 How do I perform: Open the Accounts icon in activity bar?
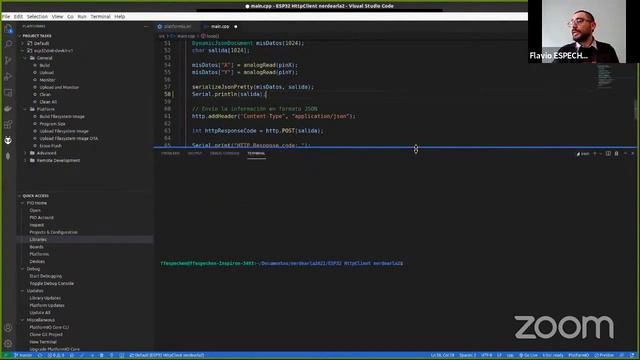tap(8, 327)
